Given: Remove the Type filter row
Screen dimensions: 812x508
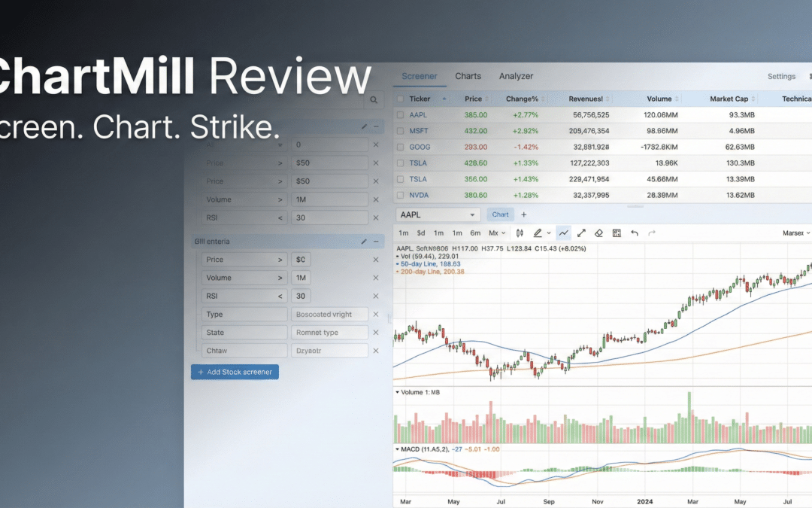Looking at the screenshot, I should click(x=376, y=314).
